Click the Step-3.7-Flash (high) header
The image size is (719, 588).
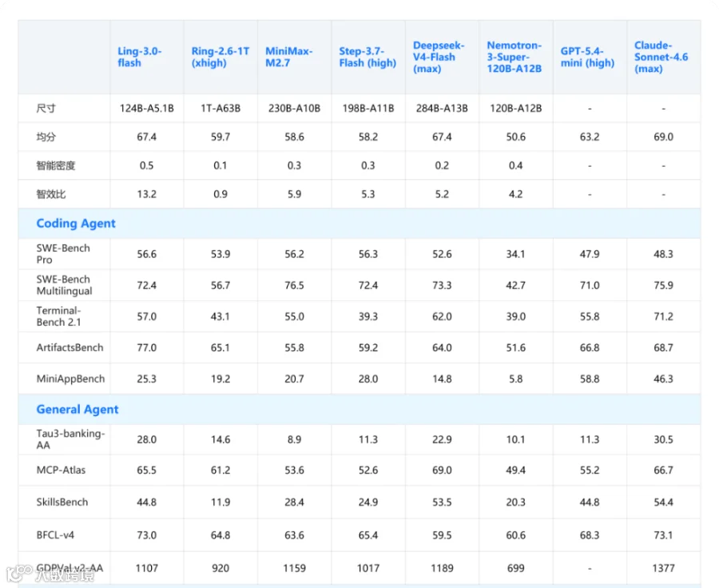pos(367,57)
